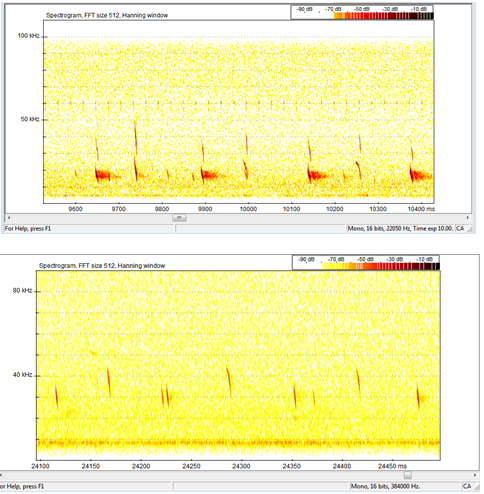484x494 pixels.
Task: Click right scroll arrow in top spectrogram window
Action: (468, 218)
